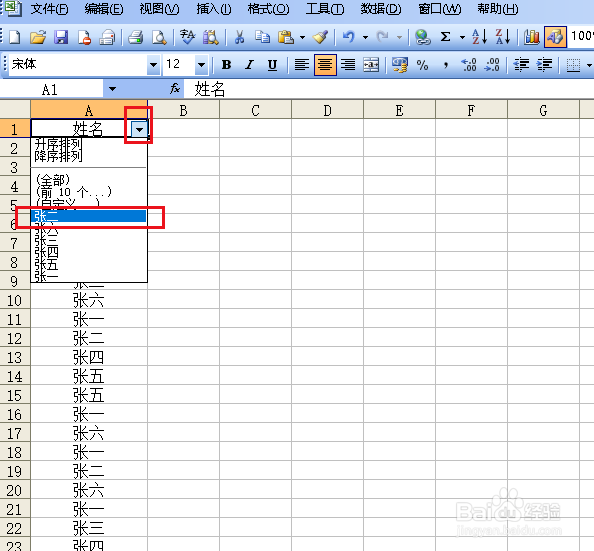This screenshot has width=594, height=551.
Task: Open the Name Box dropdown arrow
Action: click(112, 89)
